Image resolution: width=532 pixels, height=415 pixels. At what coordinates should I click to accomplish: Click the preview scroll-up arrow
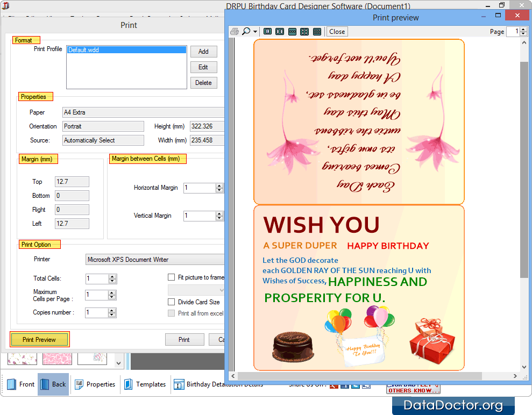[x=524, y=42]
